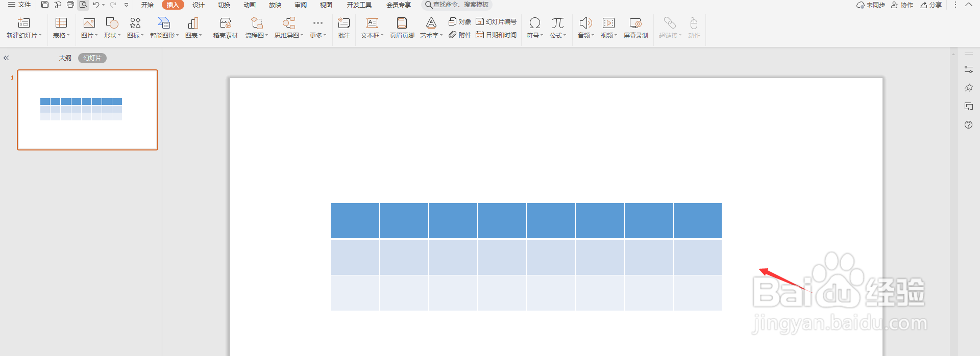Click the 未同步 sync status button
The height and width of the screenshot is (356, 980).
point(871,5)
